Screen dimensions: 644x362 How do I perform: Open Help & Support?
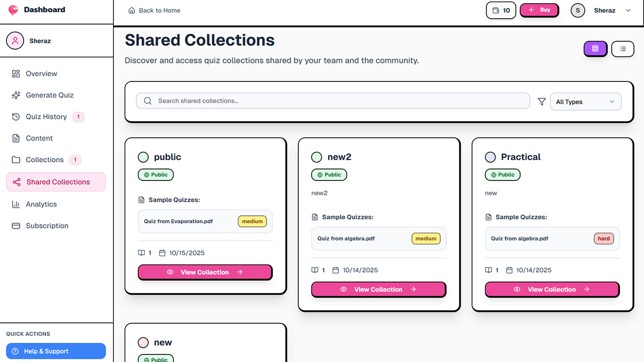[x=56, y=351]
